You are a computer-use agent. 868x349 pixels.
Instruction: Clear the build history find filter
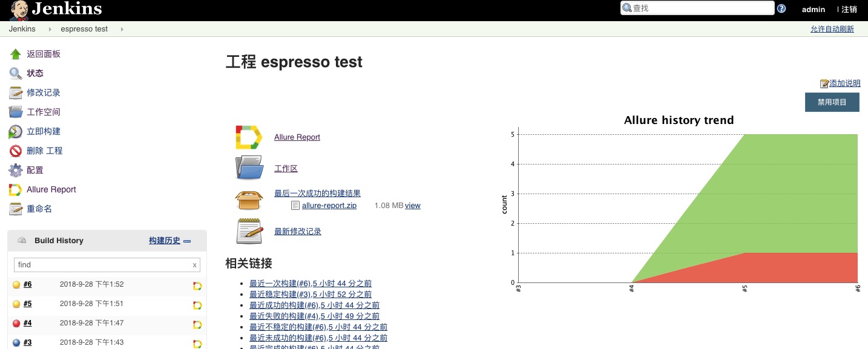tap(194, 265)
